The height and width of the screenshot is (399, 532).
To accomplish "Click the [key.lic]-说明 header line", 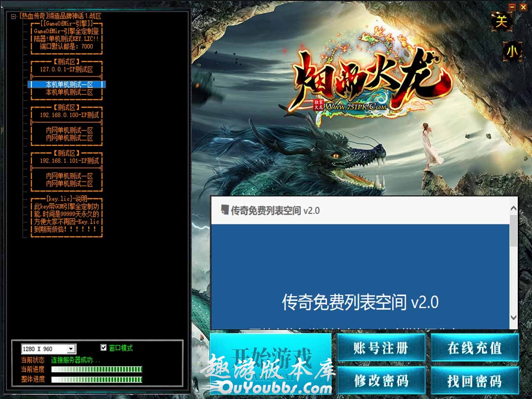I will click(x=66, y=199).
